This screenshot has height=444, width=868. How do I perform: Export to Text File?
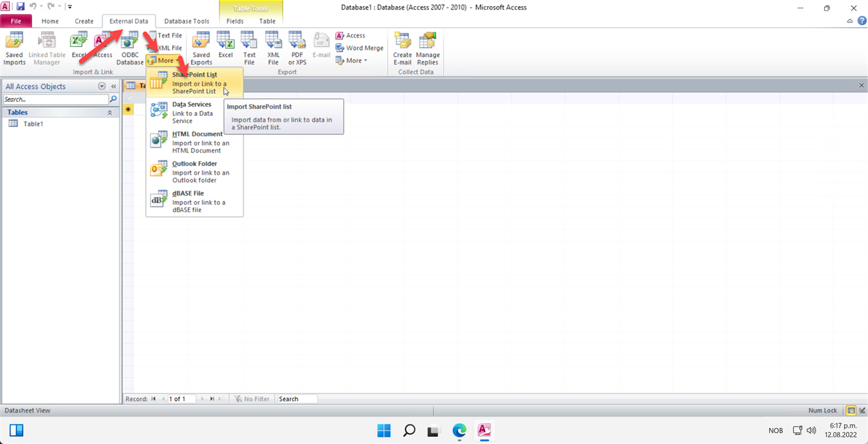249,48
